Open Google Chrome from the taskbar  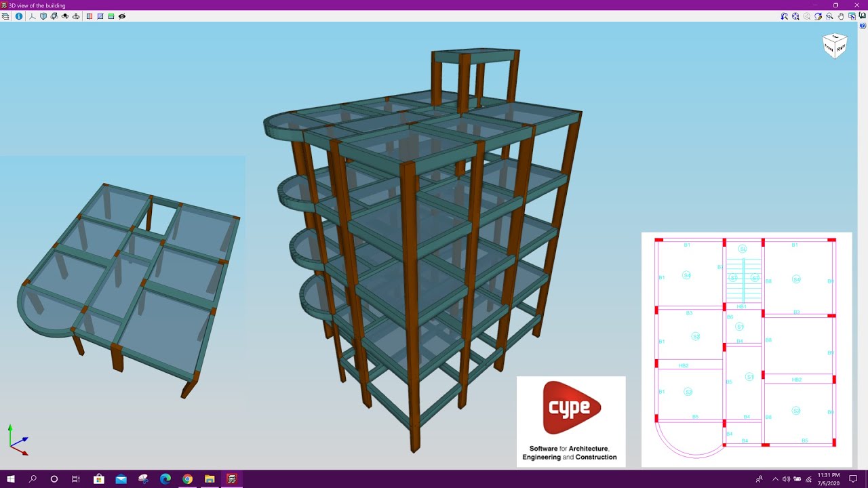pyautogui.click(x=187, y=479)
